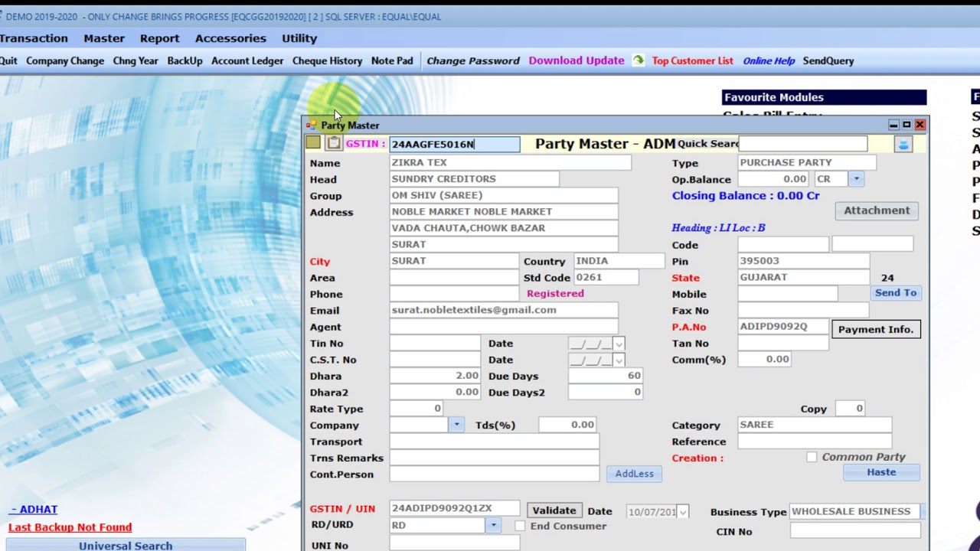Click the olive square icon beside GSTIN

click(312, 142)
